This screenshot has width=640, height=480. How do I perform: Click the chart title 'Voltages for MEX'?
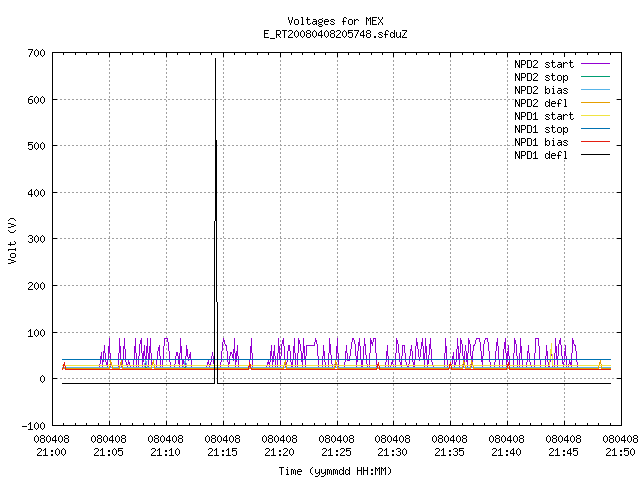(335, 21)
